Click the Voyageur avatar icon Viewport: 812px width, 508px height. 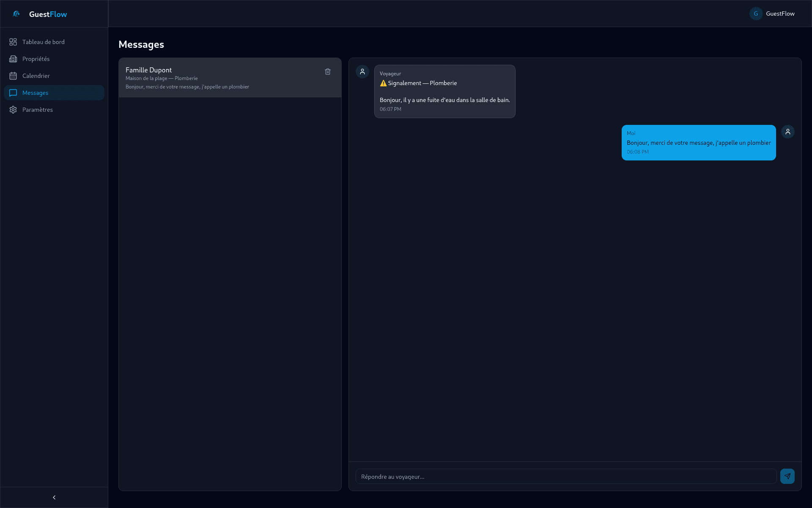(362, 72)
